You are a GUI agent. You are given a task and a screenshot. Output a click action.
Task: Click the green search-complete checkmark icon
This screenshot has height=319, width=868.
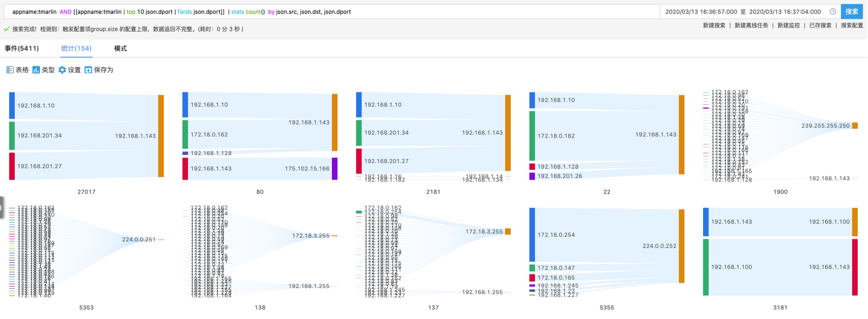pyautogui.click(x=7, y=29)
